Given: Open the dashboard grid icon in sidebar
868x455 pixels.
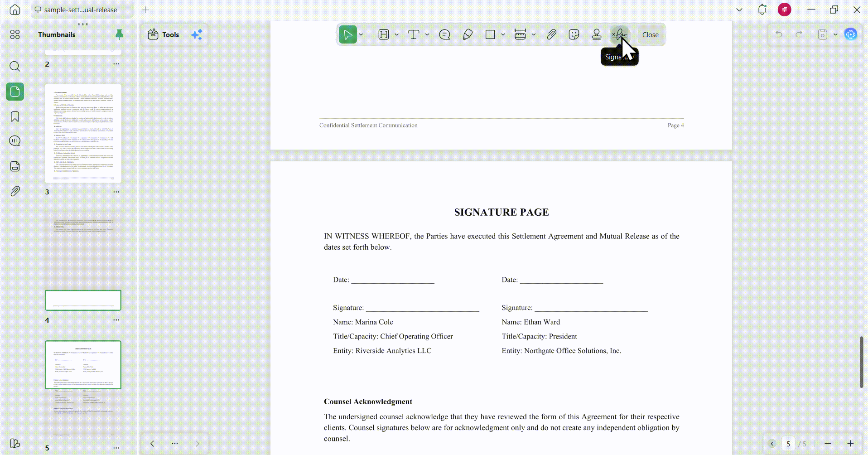Looking at the screenshot, I should 15,34.
